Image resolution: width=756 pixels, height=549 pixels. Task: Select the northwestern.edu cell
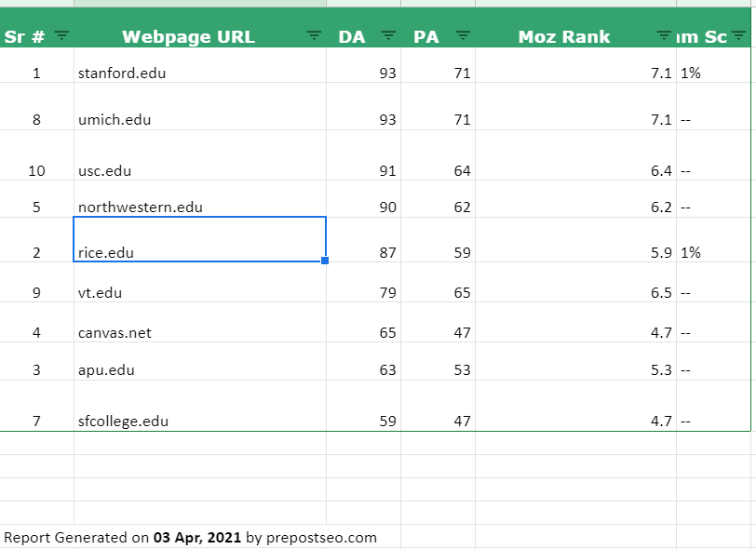[x=200, y=199]
